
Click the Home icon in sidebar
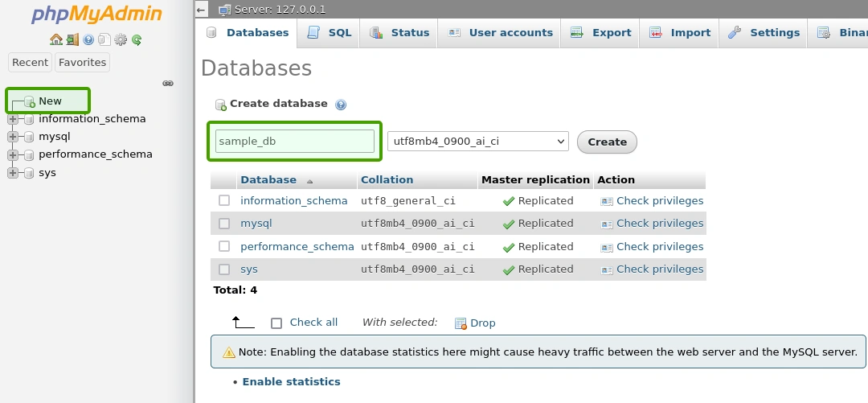[56, 39]
